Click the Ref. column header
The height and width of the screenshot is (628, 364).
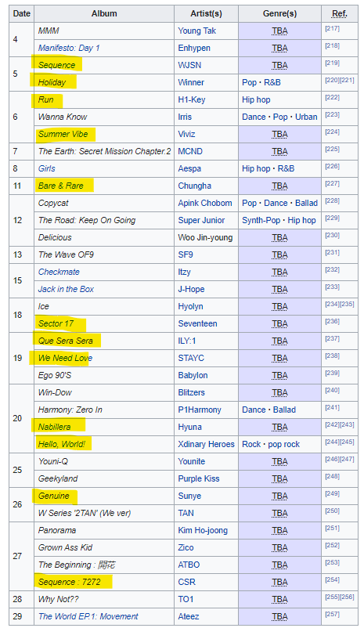(x=340, y=13)
